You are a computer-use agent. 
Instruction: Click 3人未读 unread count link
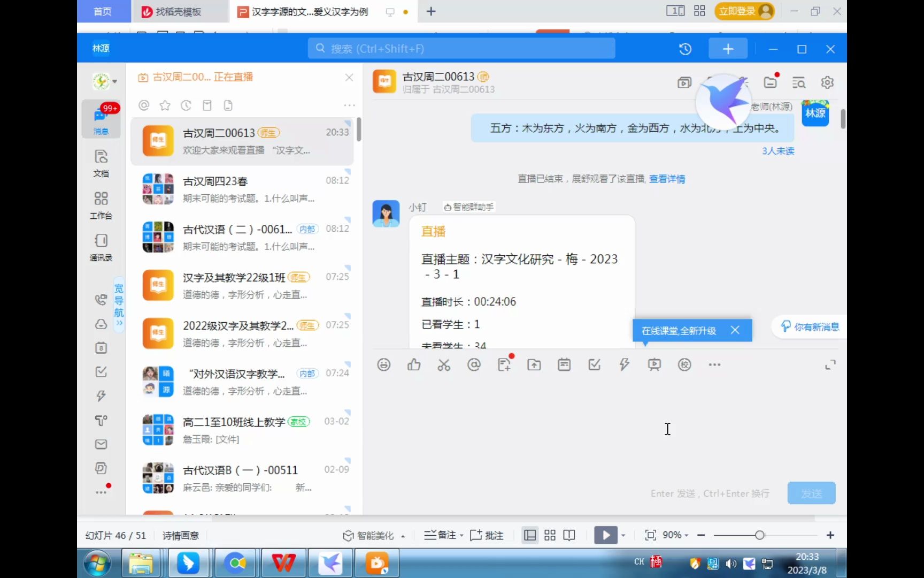pyautogui.click(x=778, y=151)
